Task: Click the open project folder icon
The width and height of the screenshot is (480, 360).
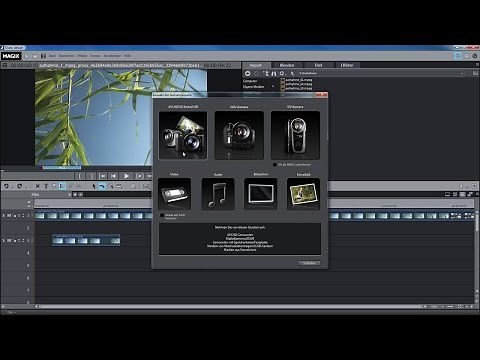Action: pyautogui.click(x=35, y=56)
